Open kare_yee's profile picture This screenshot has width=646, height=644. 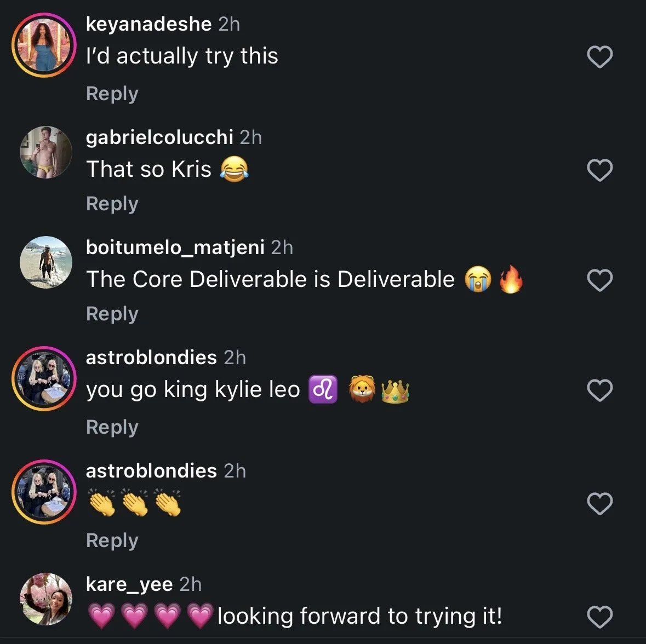pyautogui.click(x=45, y=599)
